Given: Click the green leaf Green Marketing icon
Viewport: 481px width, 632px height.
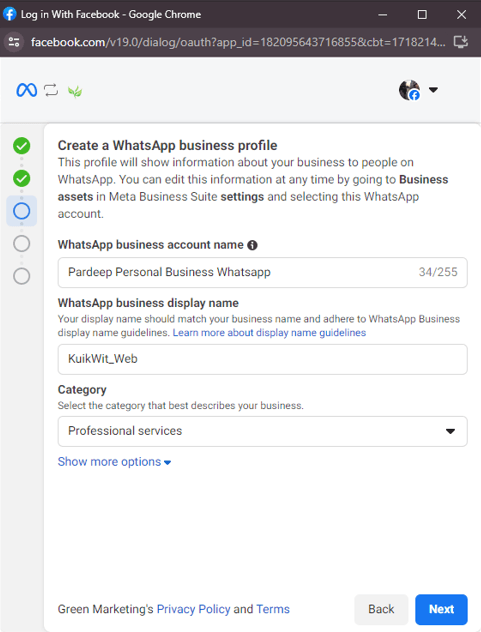Looking at the screenshot, I should [x=75, y=91].
